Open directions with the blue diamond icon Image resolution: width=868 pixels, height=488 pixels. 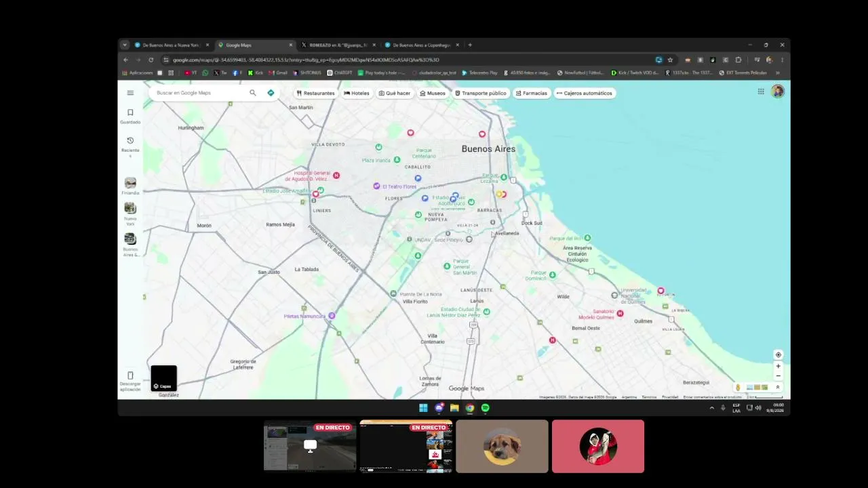[271, 93]
